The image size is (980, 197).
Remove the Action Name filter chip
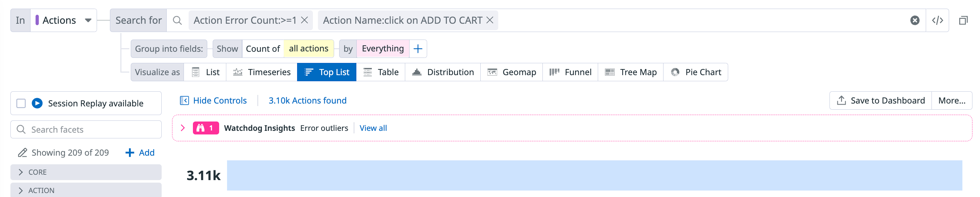pos(490,20)
